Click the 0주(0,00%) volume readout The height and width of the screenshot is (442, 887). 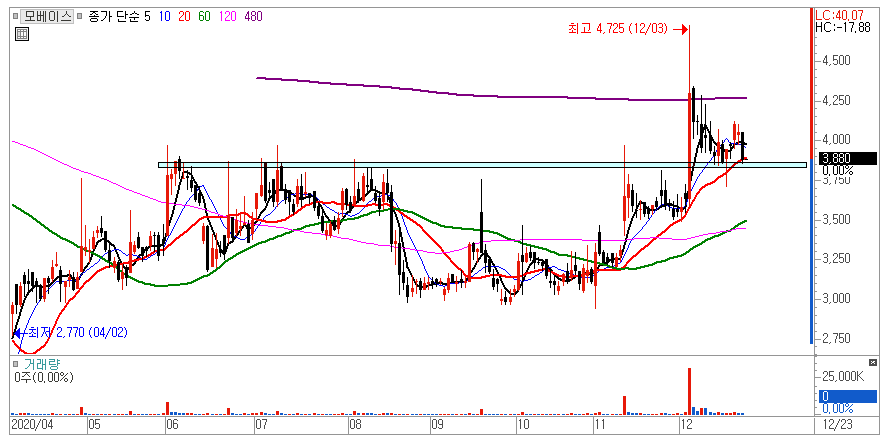coord(44,377)
